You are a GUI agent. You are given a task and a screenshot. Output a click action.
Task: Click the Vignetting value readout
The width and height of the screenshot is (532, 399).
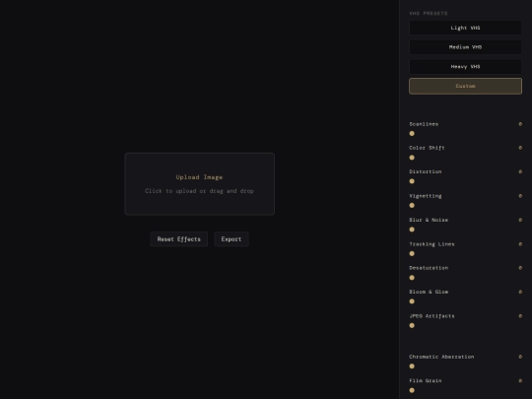coord(520,196)
